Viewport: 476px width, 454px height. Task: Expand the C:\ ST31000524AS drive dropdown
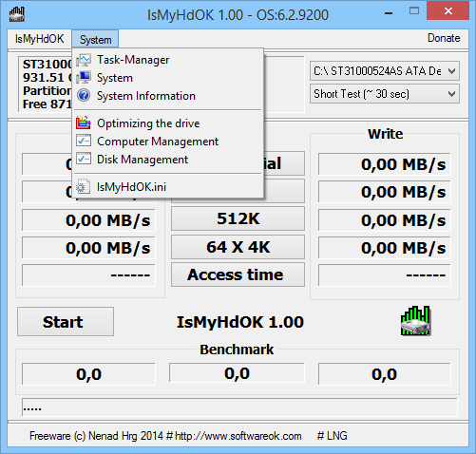[x=385, y=71]
